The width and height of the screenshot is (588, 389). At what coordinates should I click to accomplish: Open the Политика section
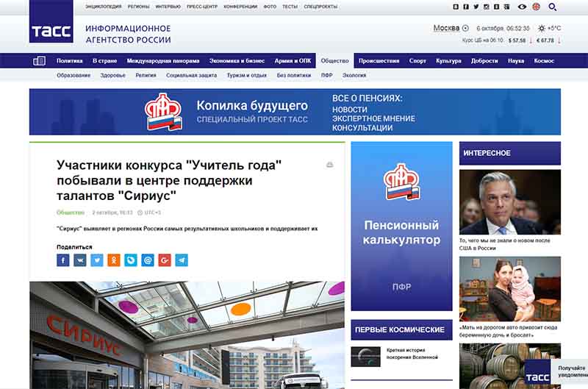pos(69,61)
